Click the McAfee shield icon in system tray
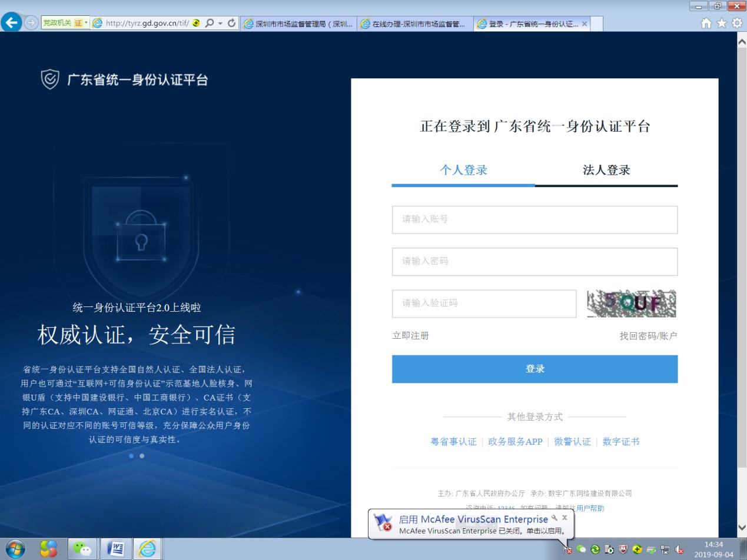Image resolution: width=747 pixels, height=560 pixels. click(x=623, y=549)
